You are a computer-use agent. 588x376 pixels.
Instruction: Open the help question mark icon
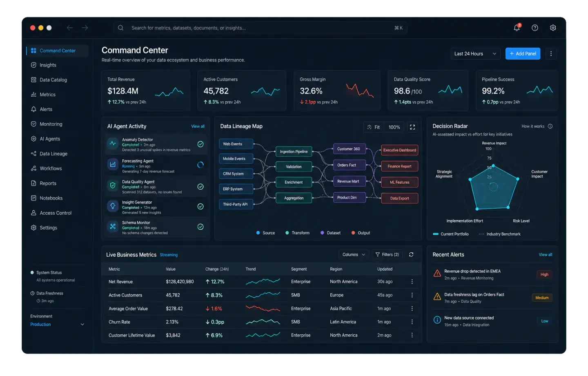[535, 28]
